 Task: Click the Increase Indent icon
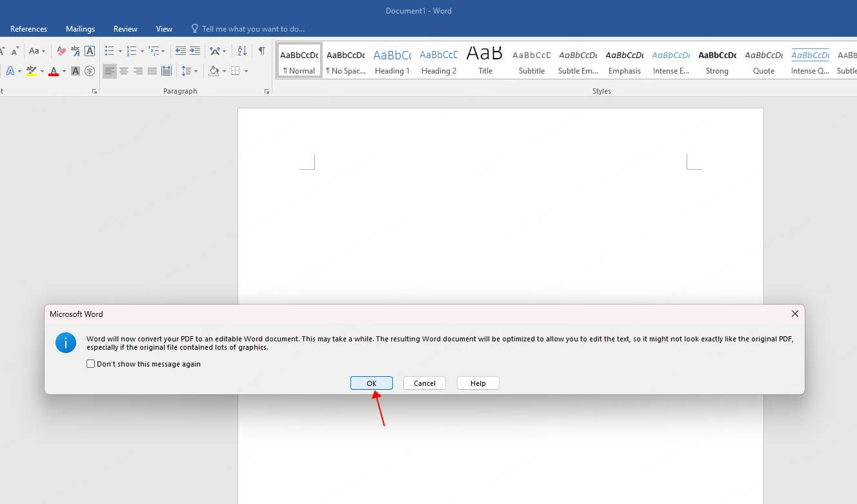[194, 50]
